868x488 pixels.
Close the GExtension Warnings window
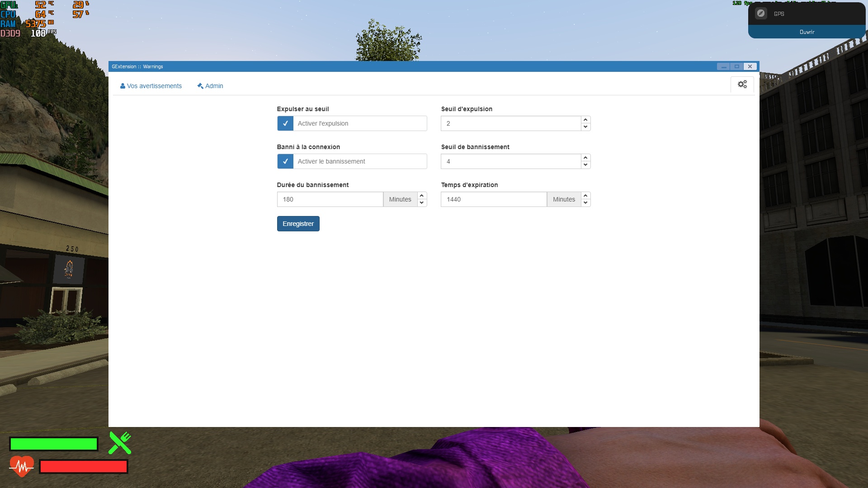750,66
